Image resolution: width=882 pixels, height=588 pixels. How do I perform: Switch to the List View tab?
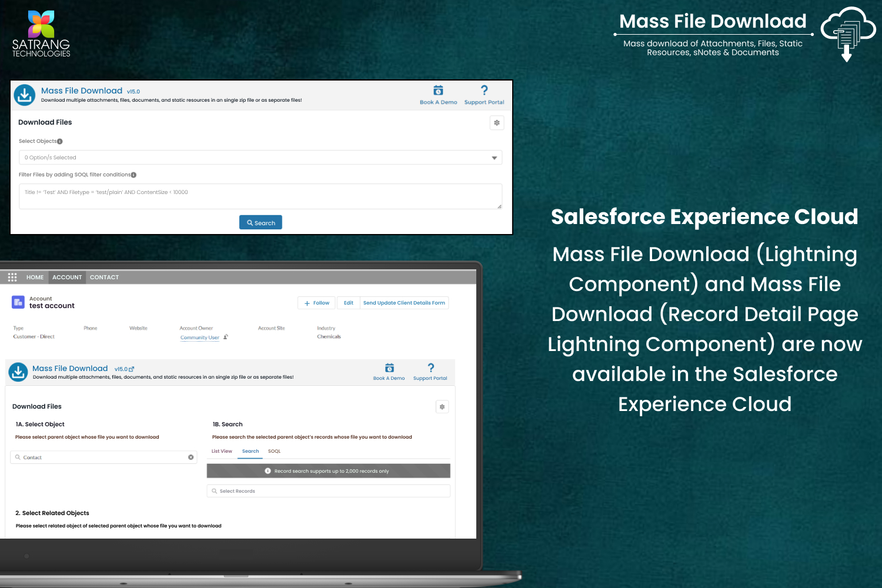pos(222,452)
